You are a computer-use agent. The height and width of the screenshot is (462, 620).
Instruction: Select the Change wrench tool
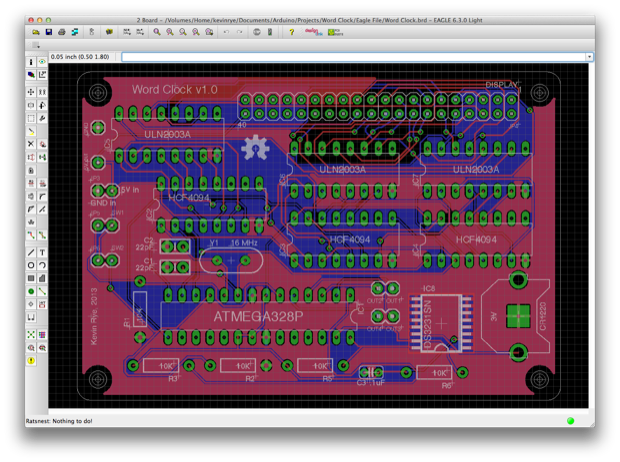(x=42, y=118)
